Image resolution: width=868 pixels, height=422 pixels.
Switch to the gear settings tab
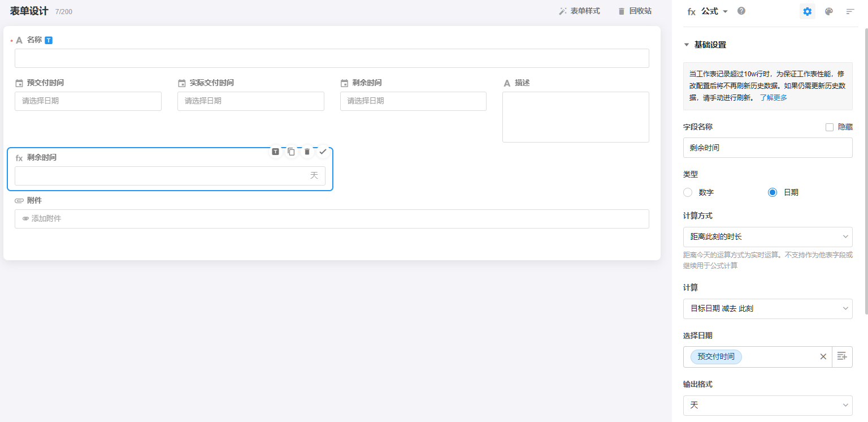coord(808,11)
